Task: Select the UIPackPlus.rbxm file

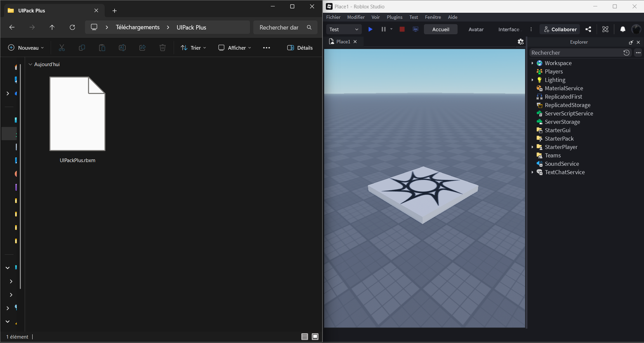Action: tap(78, 120)
